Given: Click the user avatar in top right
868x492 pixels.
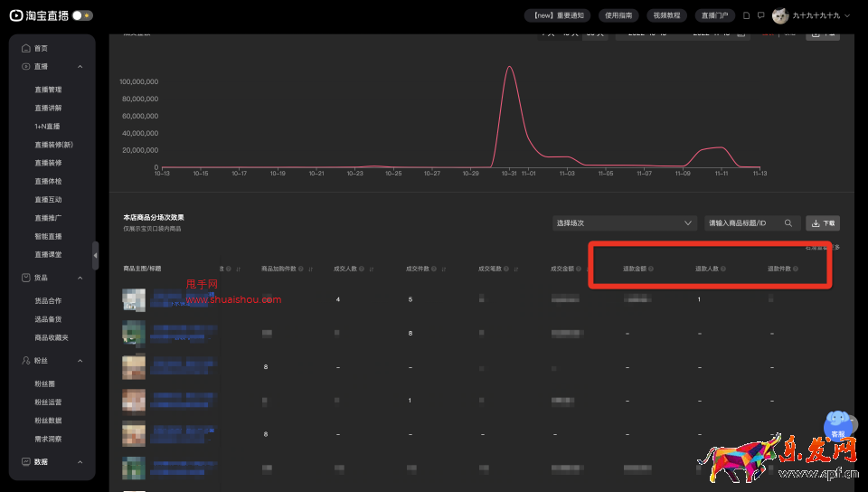Looking at the screenshot, I should coord(779,15).
